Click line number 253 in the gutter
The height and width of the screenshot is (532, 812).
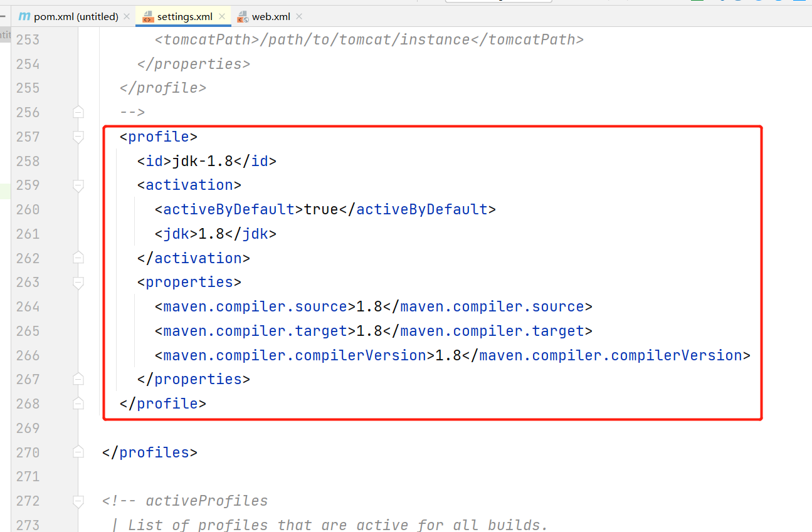[x=28, y=39]
